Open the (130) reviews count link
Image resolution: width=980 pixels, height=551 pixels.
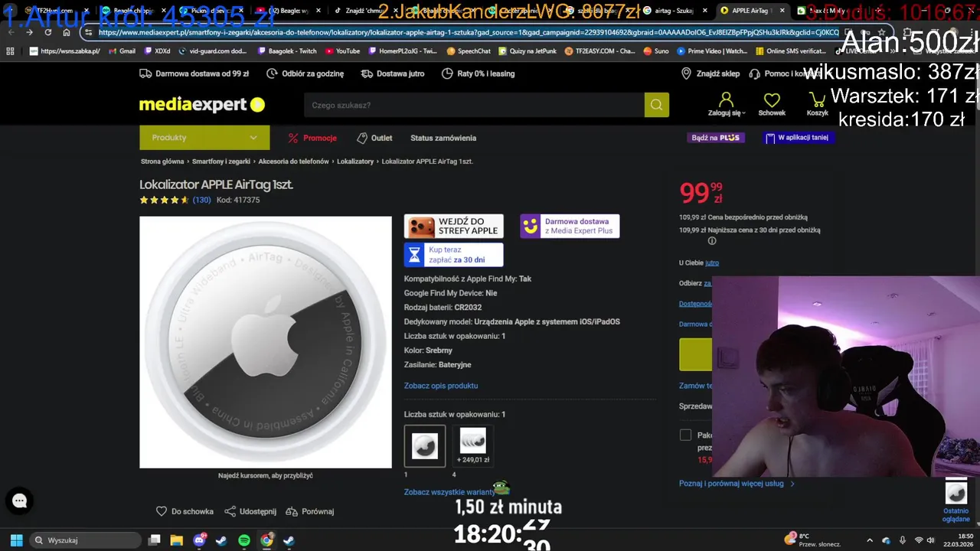coord(201,200)
